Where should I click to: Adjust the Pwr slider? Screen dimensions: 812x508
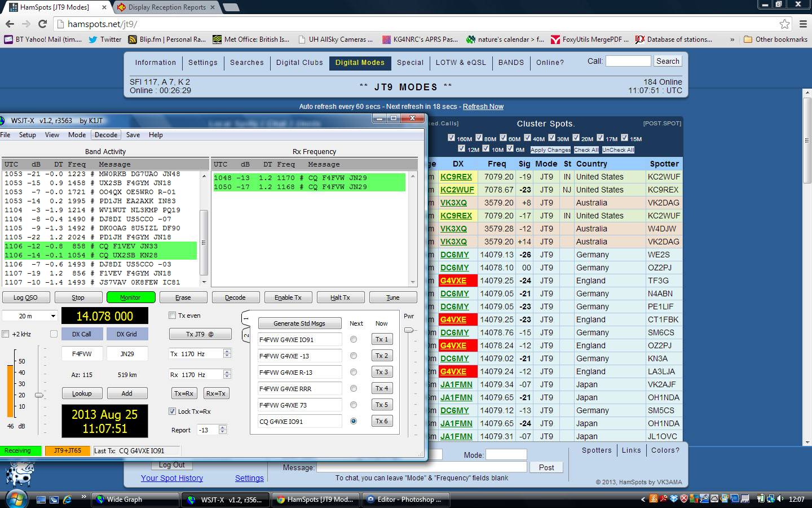(x=409, y=330)
